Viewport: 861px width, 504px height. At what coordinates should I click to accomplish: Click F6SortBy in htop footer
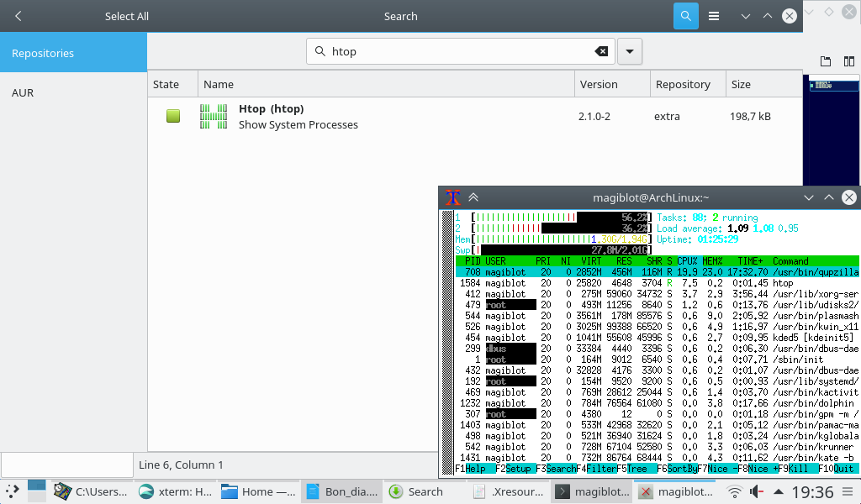677,469
